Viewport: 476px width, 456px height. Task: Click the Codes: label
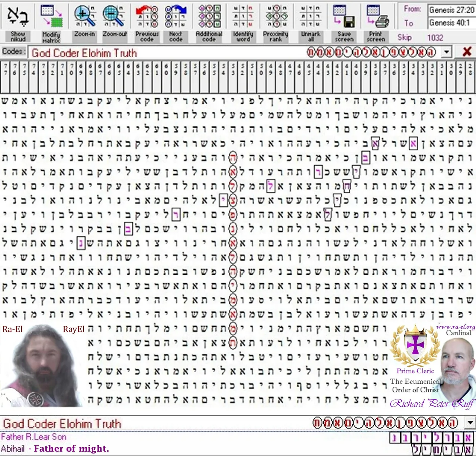(14, 51)
